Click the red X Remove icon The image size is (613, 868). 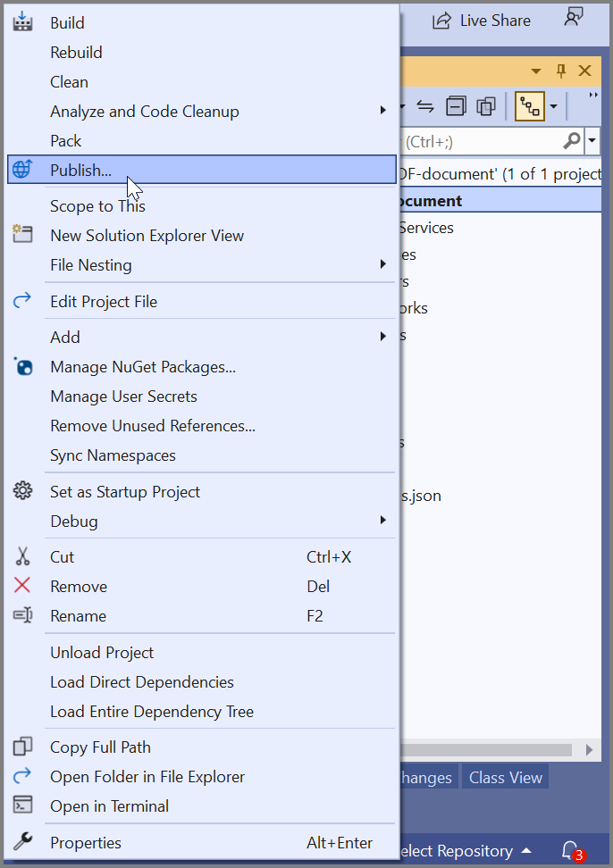(x=22, y=586)
